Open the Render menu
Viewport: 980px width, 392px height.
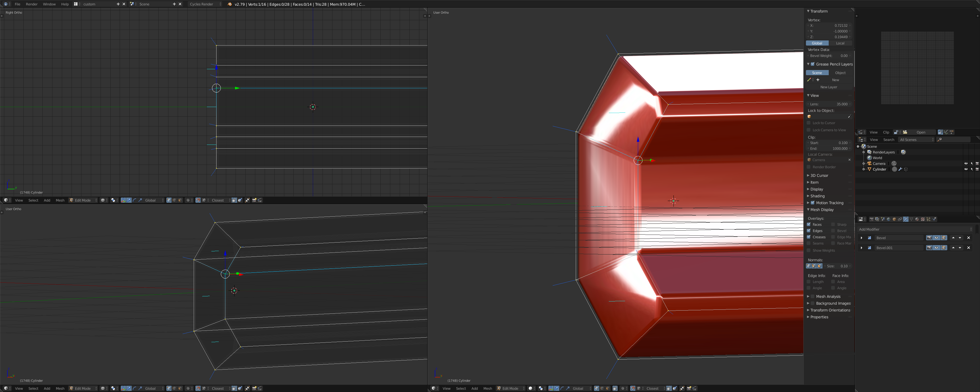[32, 4]
